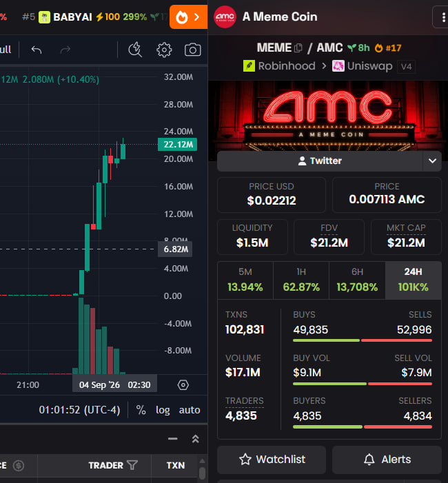The image size is (448, 483).
Task: Open Alerts for this token
Action: (387, 460)
